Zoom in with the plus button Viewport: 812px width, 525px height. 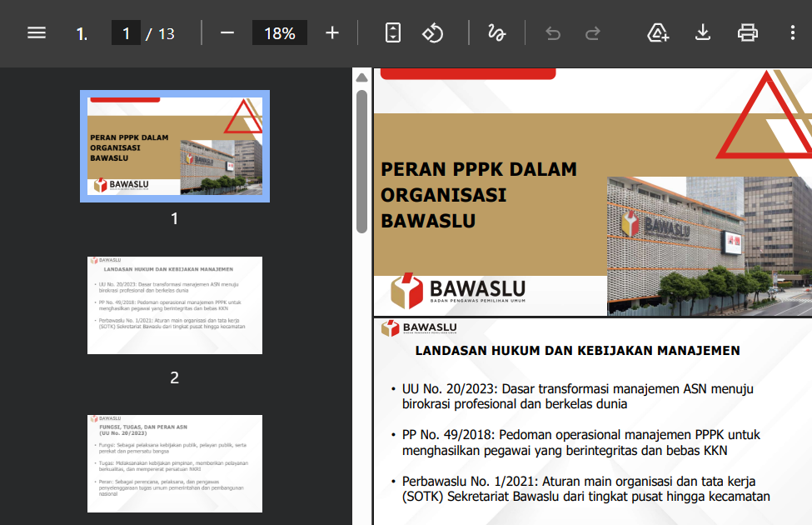click(332, 33)
